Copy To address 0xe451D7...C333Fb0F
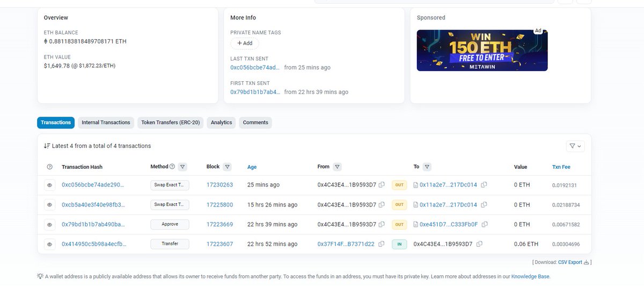This screenshot has width=644, height=286. (x=485, y=224)
